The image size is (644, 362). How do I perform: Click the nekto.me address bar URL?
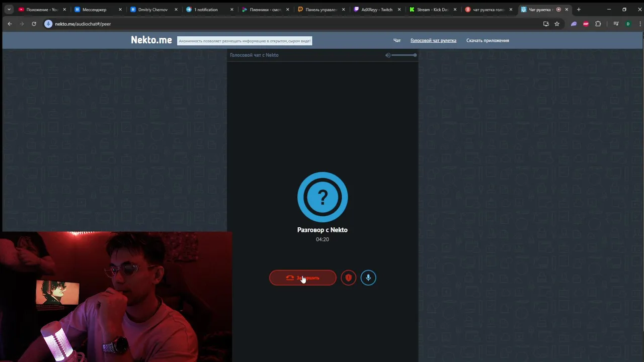point(83,24)
